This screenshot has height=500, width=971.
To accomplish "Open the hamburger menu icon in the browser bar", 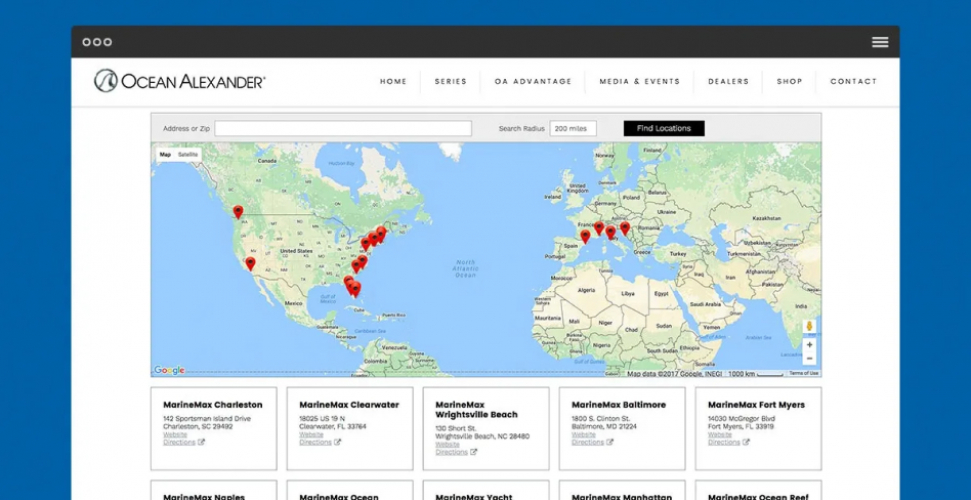I will coord(880,42).
